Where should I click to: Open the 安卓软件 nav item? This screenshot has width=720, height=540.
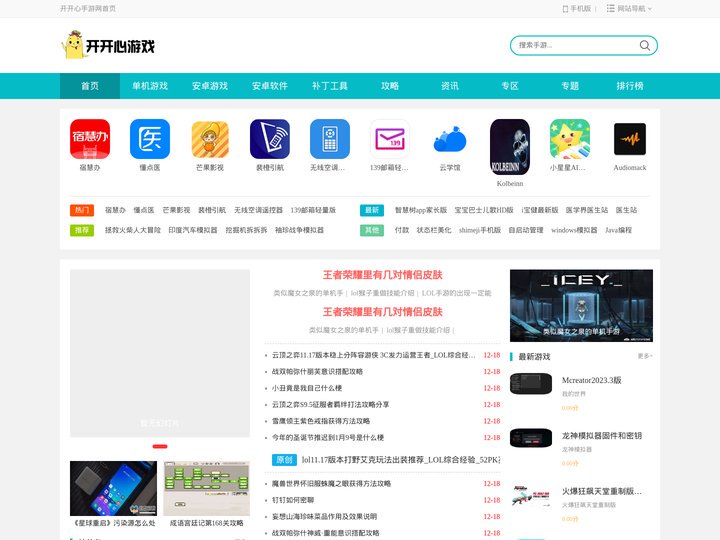[x=270, y=86]
